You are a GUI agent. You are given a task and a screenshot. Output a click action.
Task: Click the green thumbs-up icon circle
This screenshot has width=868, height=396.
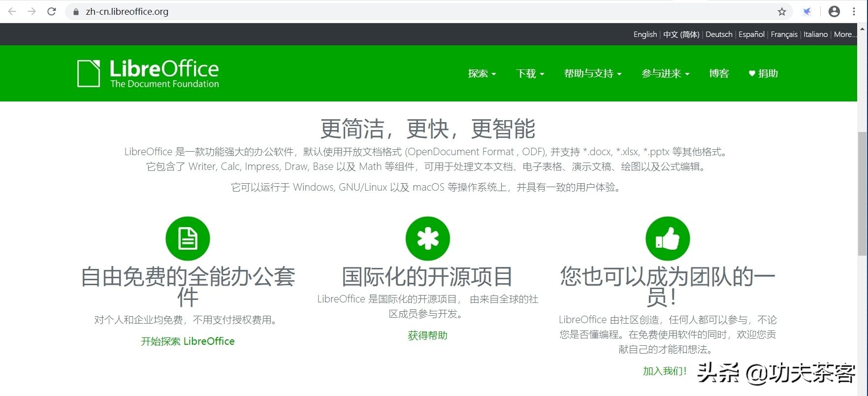coord(668,238)
